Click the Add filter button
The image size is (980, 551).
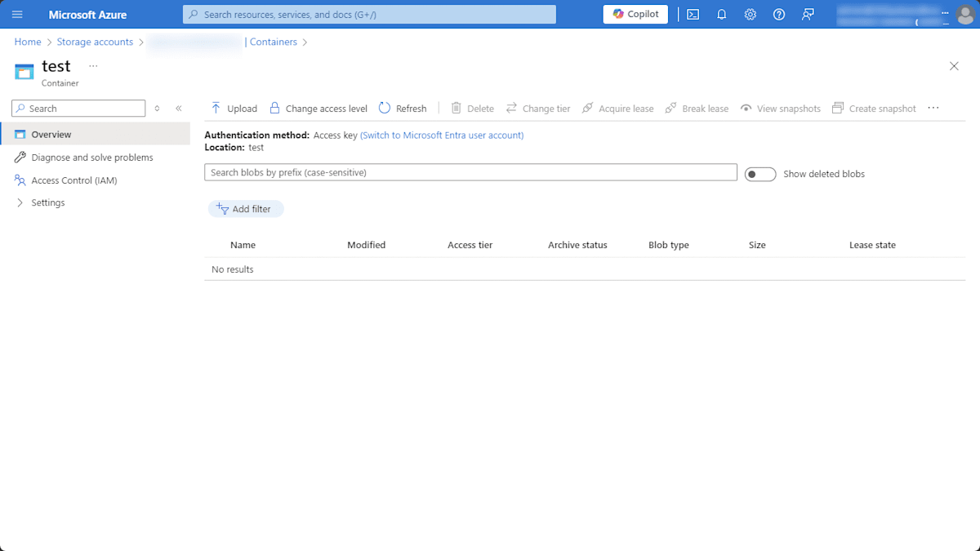pyautogui.click(x=246, y=209)
